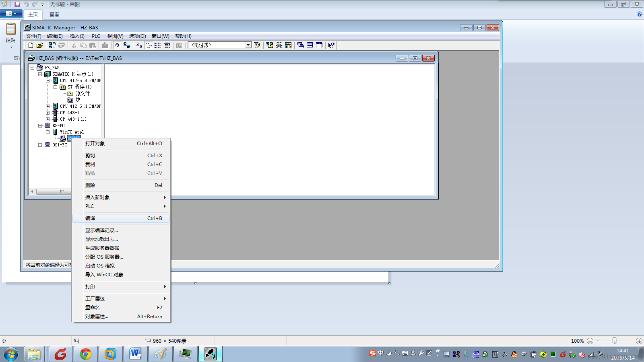Collapse the ES-PC station node

tap(40, 126)
